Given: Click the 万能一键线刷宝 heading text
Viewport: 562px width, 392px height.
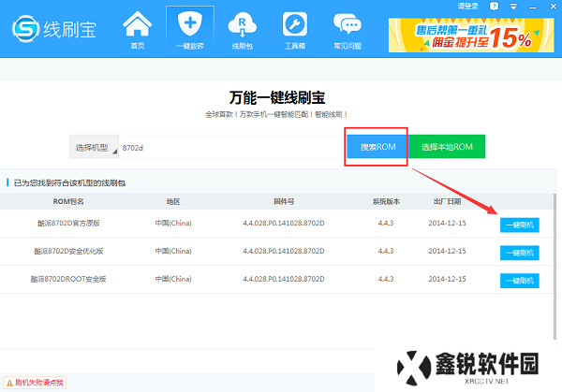Looking at the screenshot, I should coord(277,97).
